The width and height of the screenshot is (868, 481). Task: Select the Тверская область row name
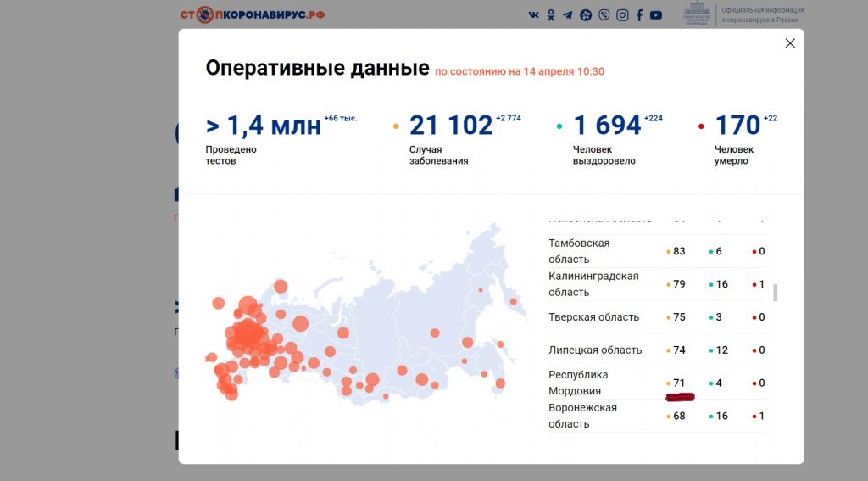(x=593, y=317)
